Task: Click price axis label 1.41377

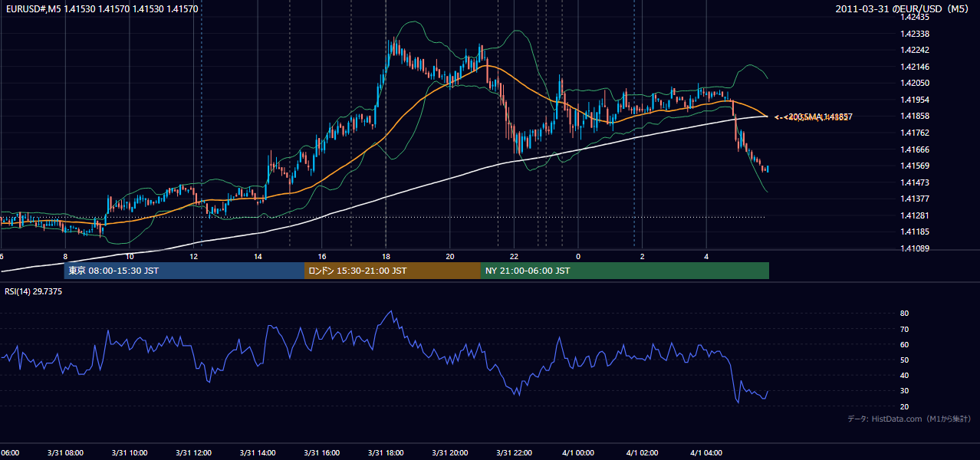Action: 916,199
